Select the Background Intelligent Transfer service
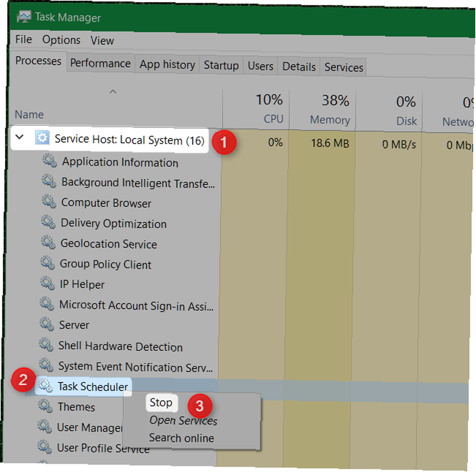The image size is (476, 472). click(138, 183)
